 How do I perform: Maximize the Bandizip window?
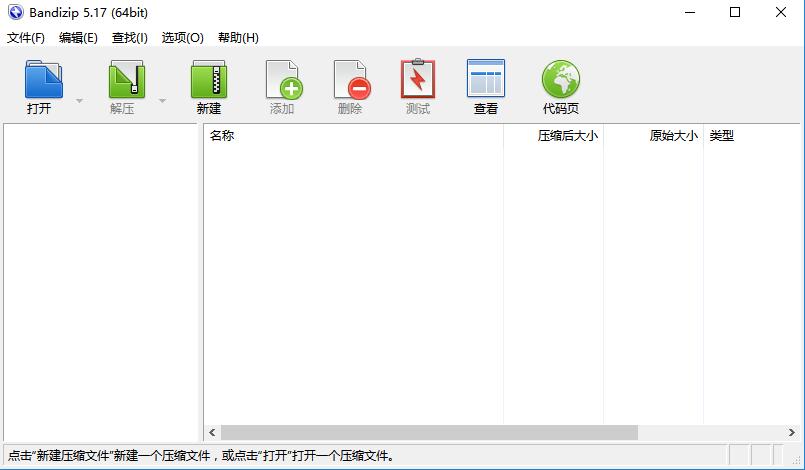pos(735,12)
